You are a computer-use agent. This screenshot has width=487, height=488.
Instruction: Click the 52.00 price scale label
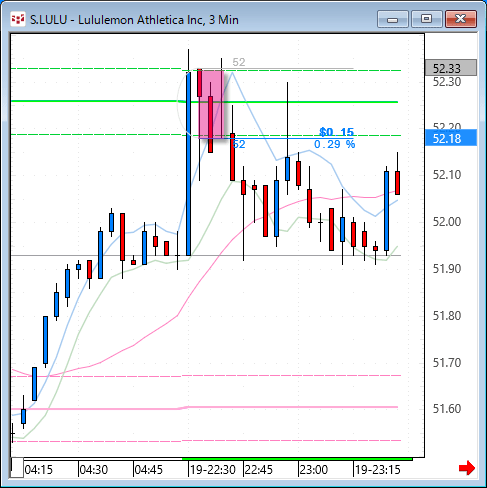pyautogui.click(x=447, y=221)
